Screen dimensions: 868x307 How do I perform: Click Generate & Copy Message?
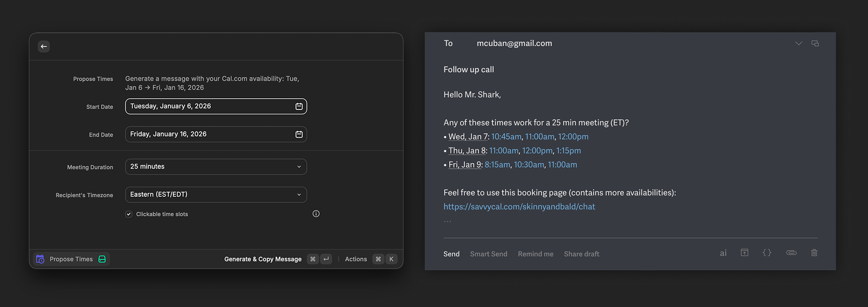tap(263, 259)
